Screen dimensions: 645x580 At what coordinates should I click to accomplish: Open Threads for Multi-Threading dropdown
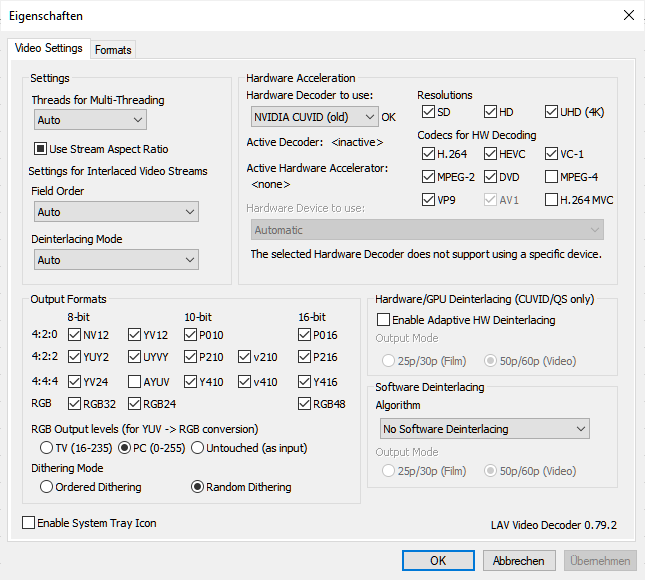(x=89, y=120)
